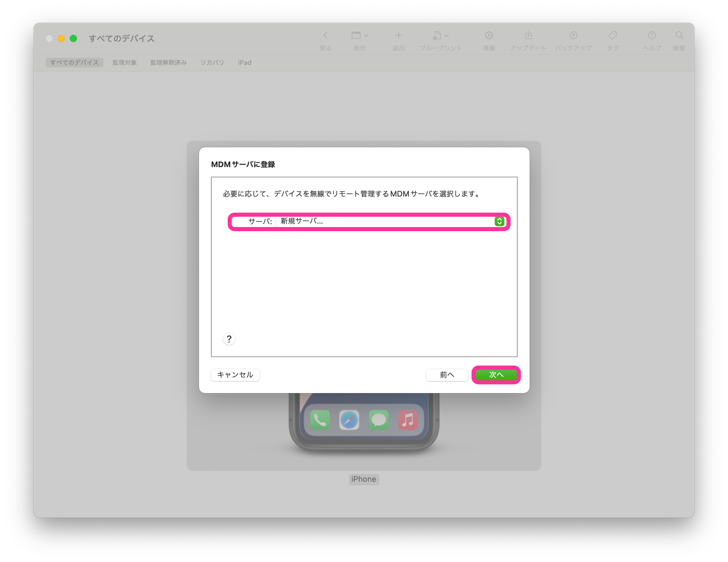This screenshot has width=728, height=562.
Task: Click the 準備 prepare gear icon
Action: coord(489,35)
